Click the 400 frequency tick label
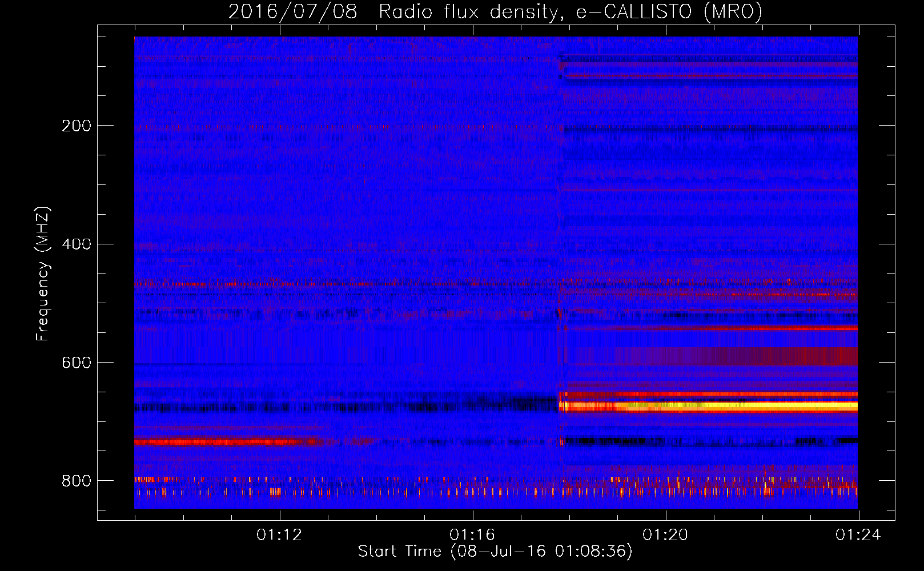924x571 pixels. (77, 244)
